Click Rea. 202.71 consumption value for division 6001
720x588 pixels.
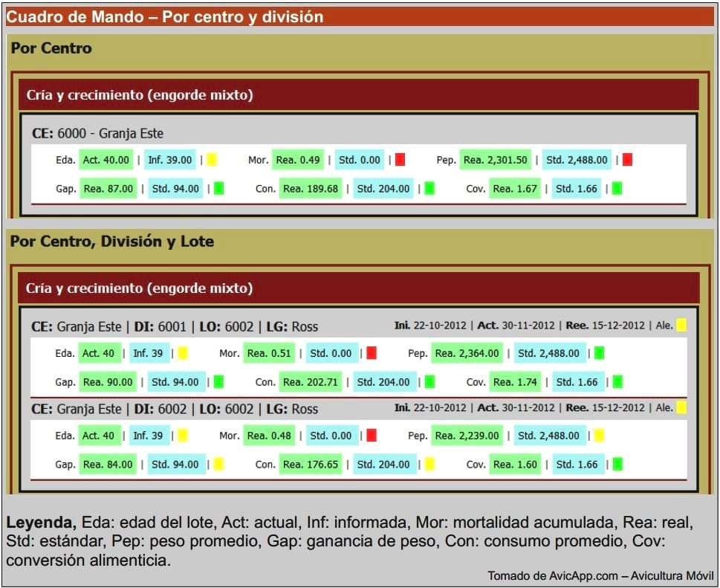click(311, 383)
